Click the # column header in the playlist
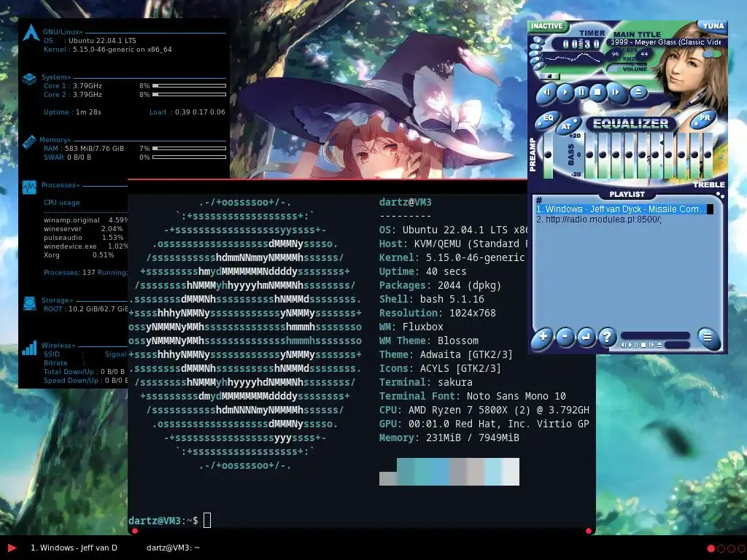Screen dimensions: 747x560 (x=539, y=201)
